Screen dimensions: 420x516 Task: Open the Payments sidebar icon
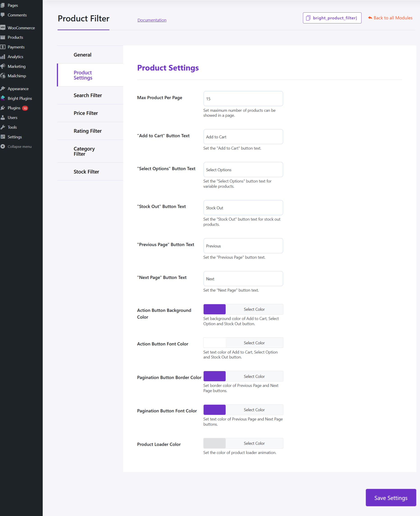3,47
